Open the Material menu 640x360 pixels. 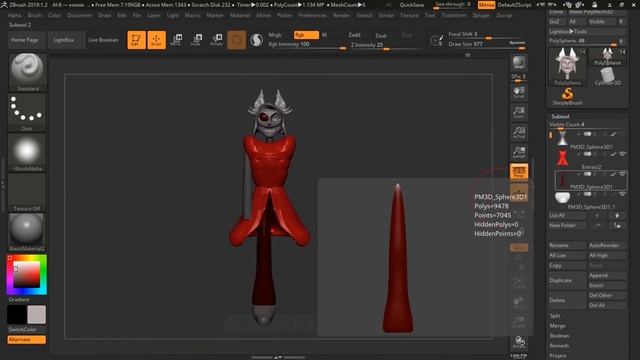tap(240, 15)
